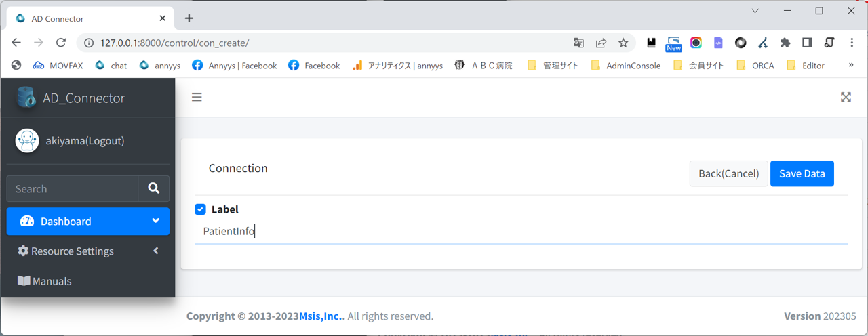This screenshot has height=336, width=868.
Task: Open the MOVFAX bookmark
Action: 58,66
